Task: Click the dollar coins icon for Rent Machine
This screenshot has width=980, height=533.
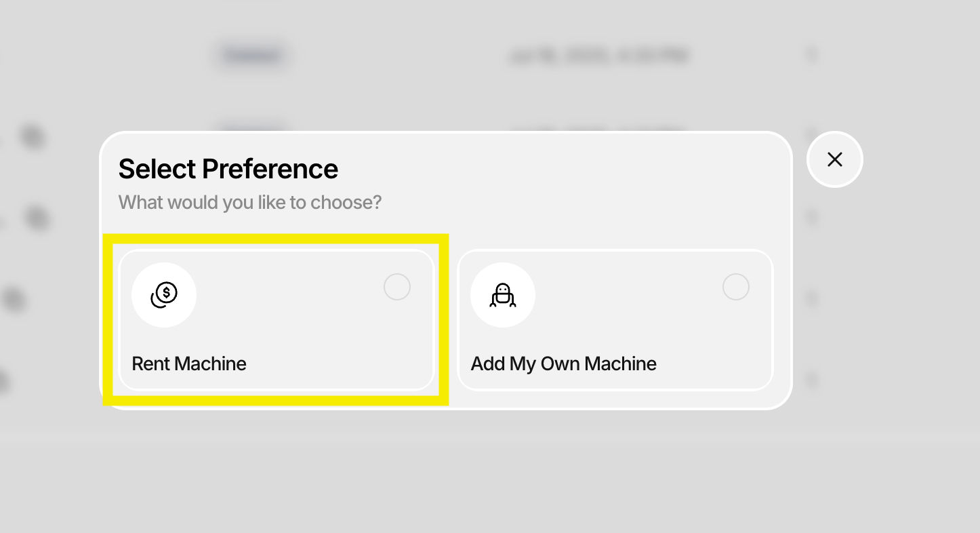Action: click(164, 295)
